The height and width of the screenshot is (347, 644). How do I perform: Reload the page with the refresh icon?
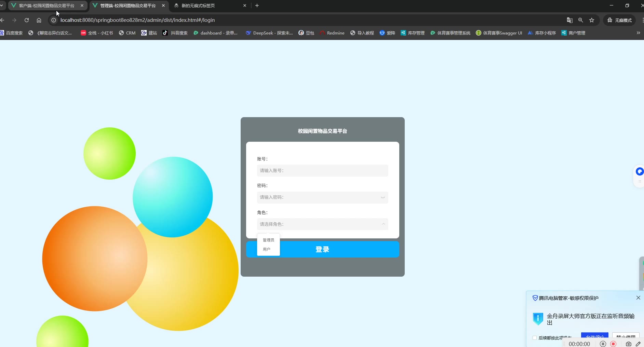pyautogui.click(x=27, y=20)
